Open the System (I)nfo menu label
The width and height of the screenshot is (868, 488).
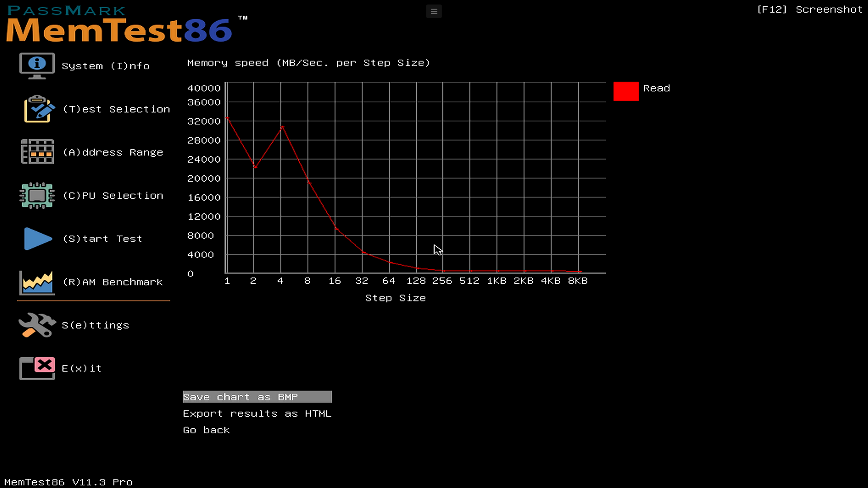[x=105, y=66]
